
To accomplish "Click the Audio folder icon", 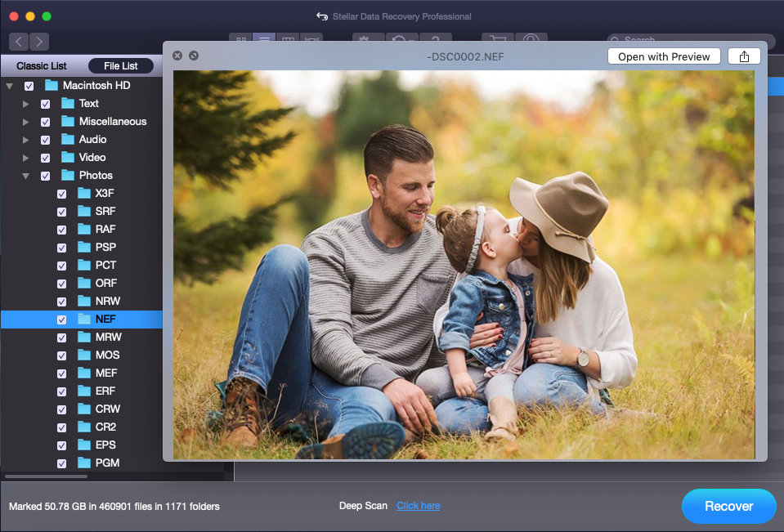I will [x=68, y=140].
